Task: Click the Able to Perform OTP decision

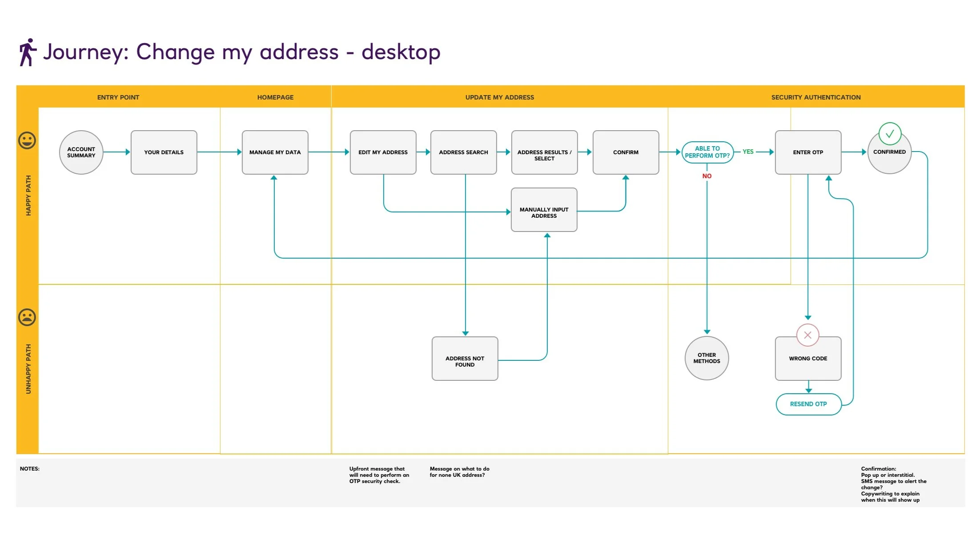Action: tap(707, 152)
